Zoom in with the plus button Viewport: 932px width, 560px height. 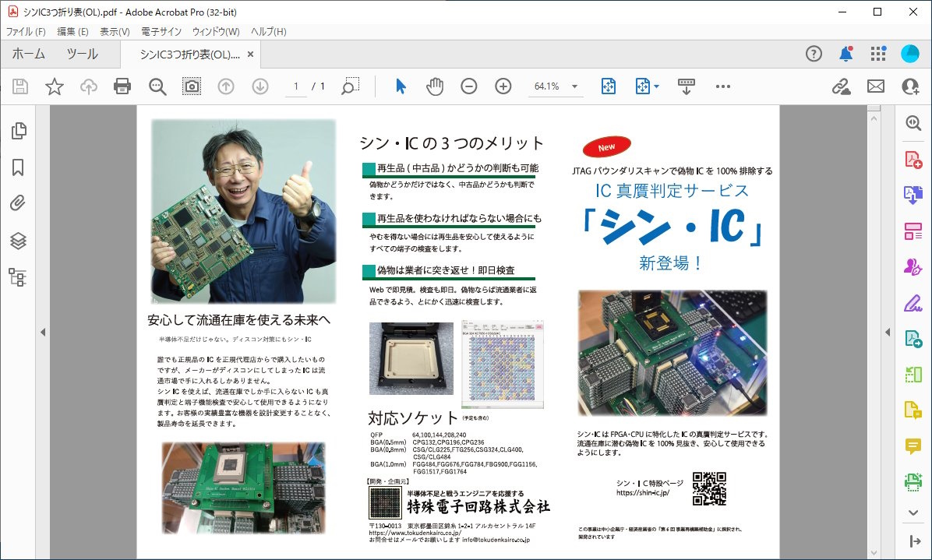503,86
